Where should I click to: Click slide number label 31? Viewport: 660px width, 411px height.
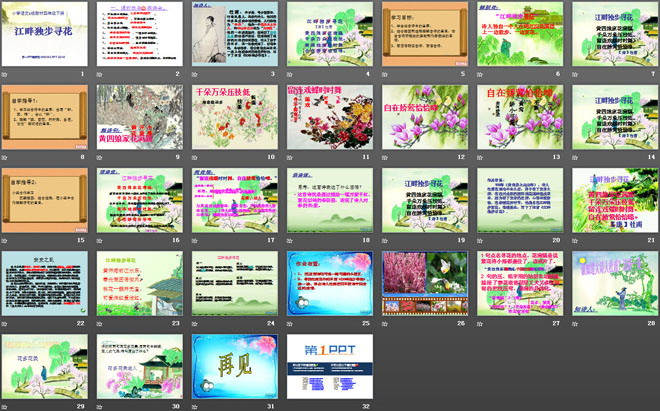271,406
